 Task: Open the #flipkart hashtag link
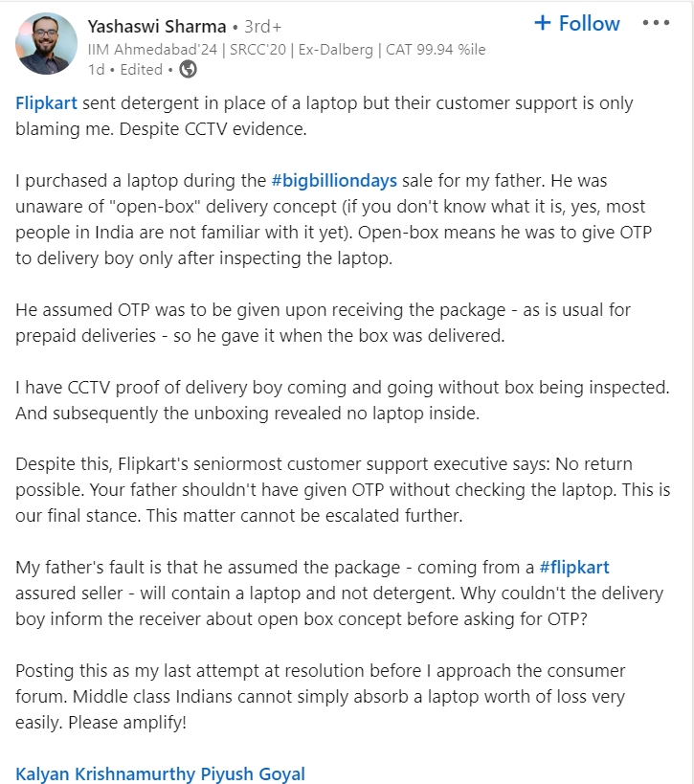[574, 568]
